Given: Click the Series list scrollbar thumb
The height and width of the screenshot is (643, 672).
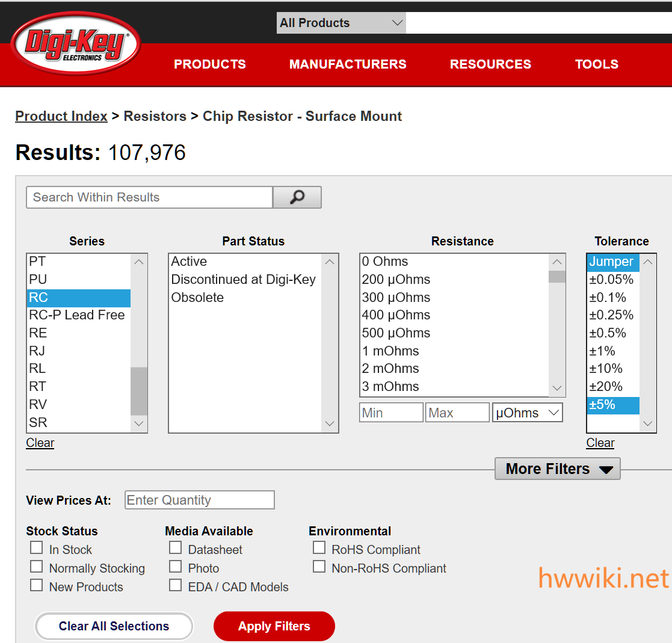Looking at the screenshot, I should click(139, 391).
